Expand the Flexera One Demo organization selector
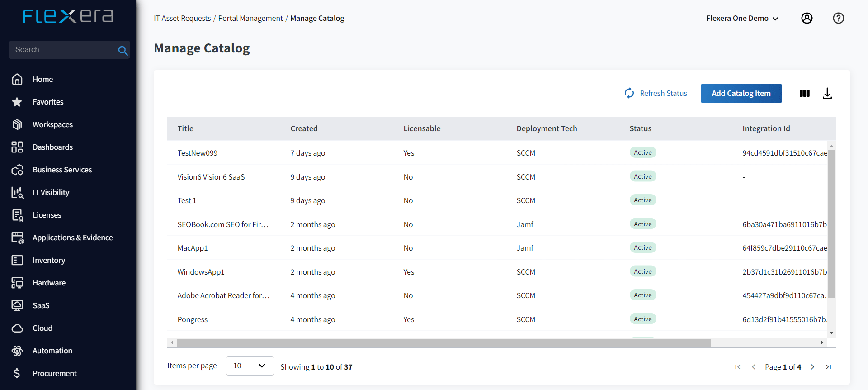Screen dimensions: 868x390 point(742,18)
